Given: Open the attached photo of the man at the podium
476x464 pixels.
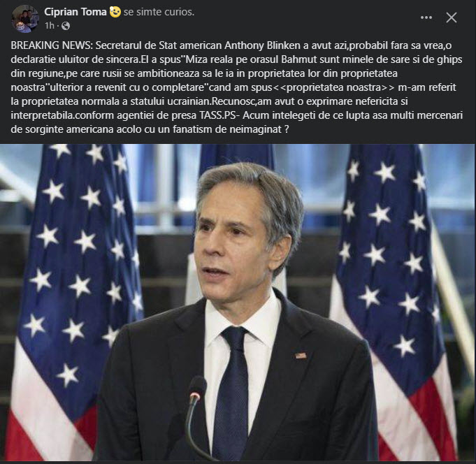Looking at the screenshot, I should tap(238, 303).
